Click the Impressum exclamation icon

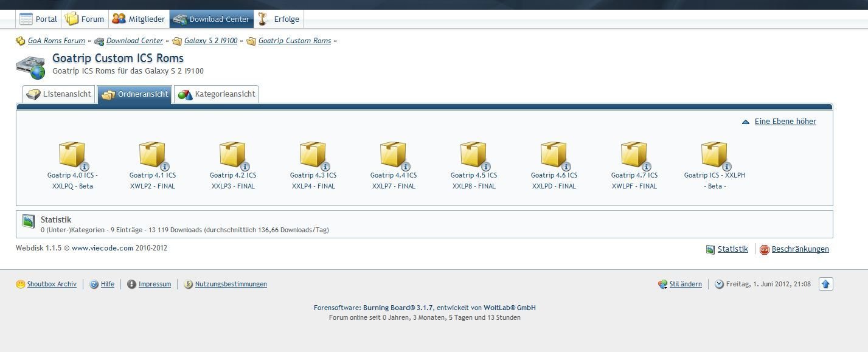[x=131, y=284]
